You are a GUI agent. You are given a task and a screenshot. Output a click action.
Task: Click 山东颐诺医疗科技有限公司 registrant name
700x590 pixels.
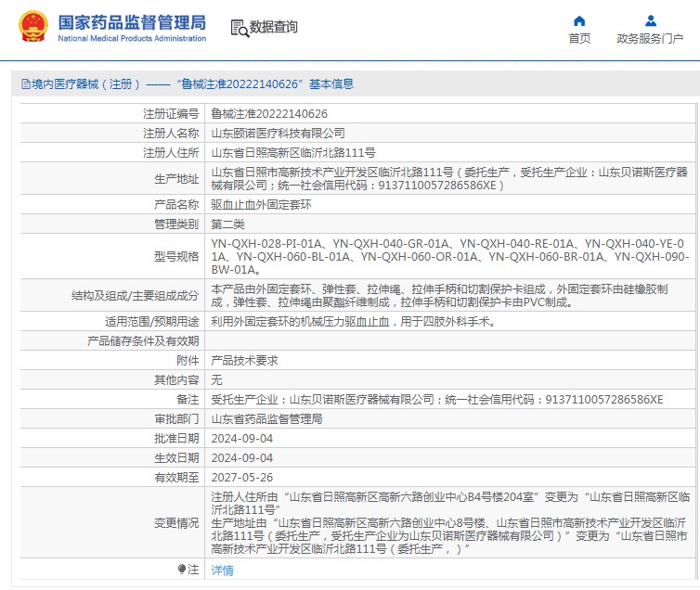coord(278,134)
